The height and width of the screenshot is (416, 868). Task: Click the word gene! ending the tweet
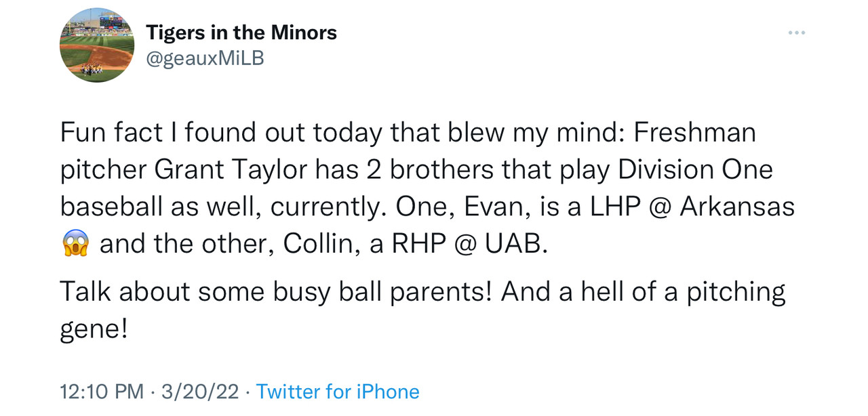(x=94, y=330)
